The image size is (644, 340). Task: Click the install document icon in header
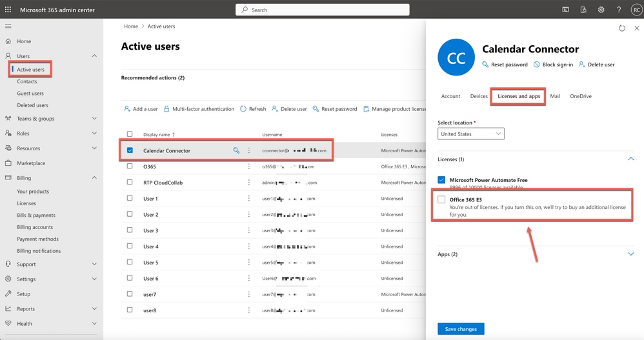583,10
